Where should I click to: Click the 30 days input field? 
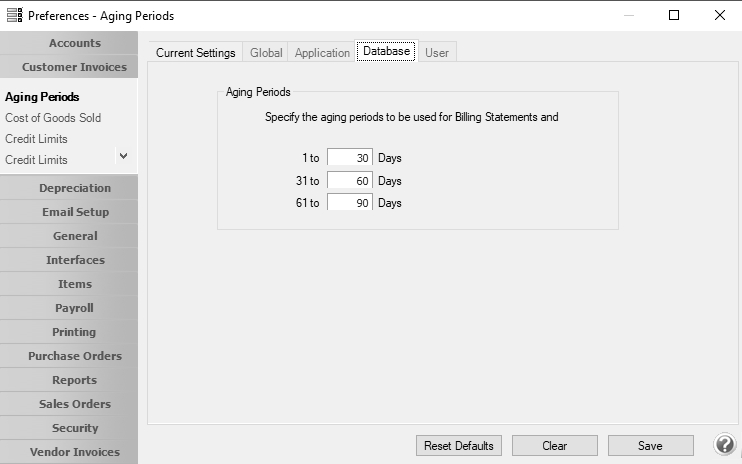pyautogui.click(x=349, y=158)
